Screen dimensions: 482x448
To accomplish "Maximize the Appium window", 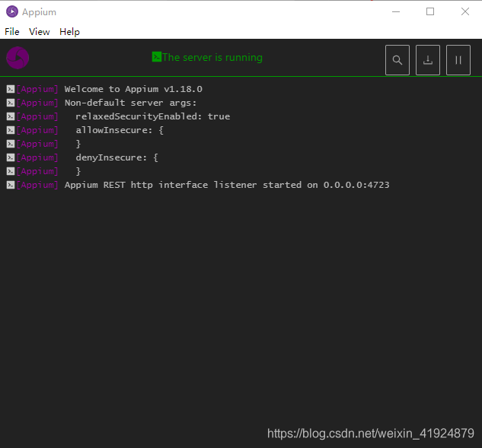I will pos(430,11).
